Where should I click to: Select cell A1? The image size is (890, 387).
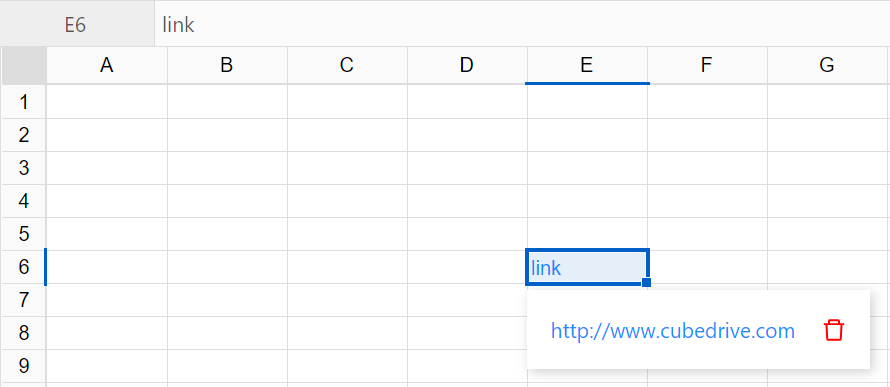[107, 102]
